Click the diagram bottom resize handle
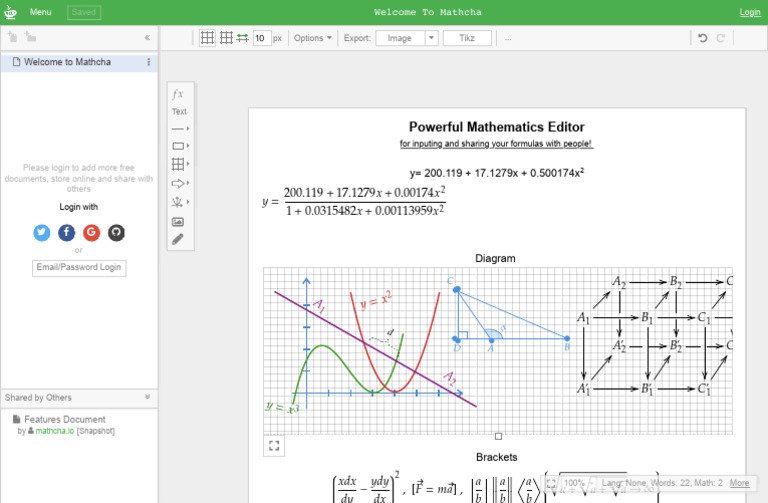 (498, 436)
